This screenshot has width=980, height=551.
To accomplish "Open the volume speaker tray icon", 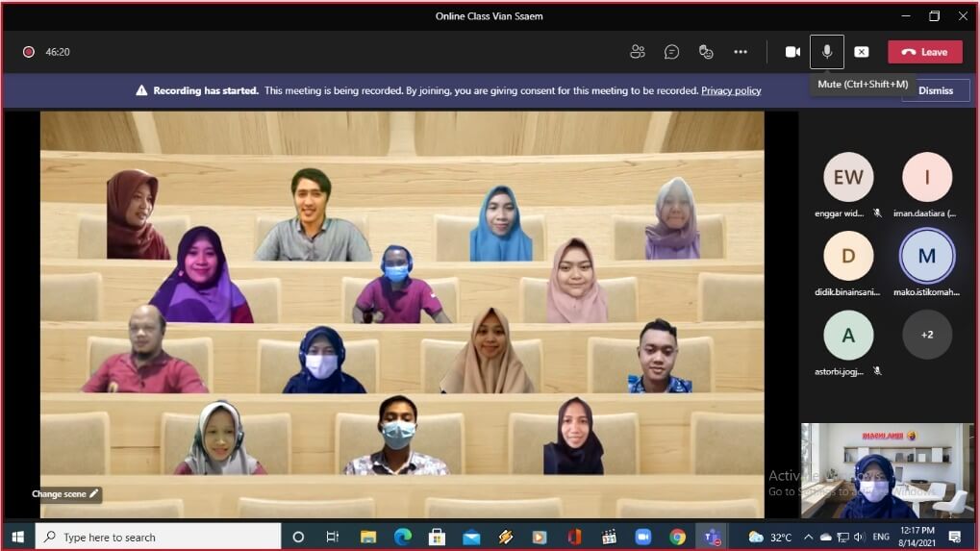I will [859, 537].
